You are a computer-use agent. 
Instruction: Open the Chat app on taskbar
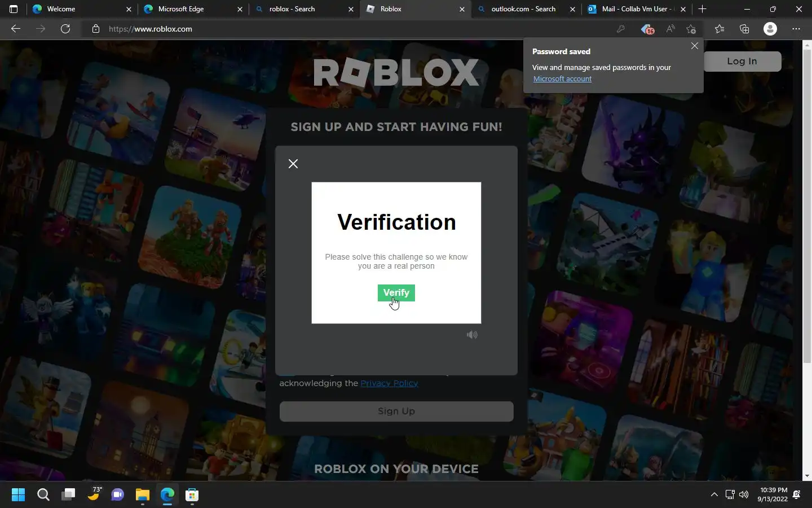click(117, 495)
